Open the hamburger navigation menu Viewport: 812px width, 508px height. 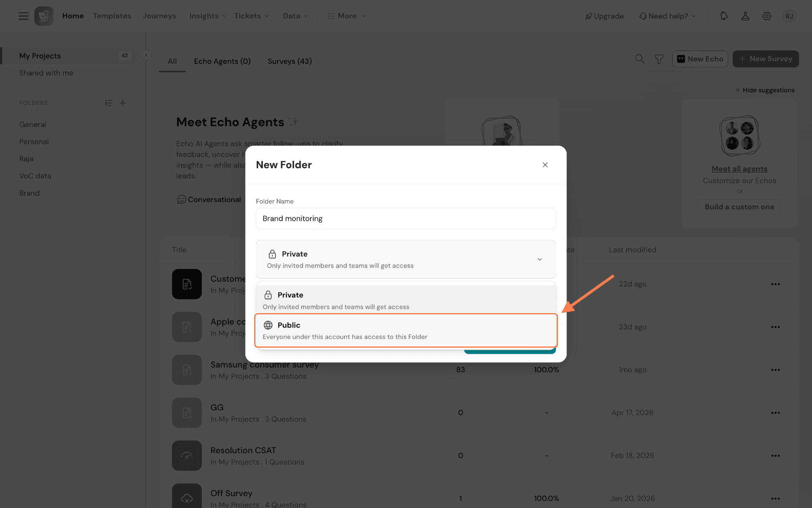point(23,16)
